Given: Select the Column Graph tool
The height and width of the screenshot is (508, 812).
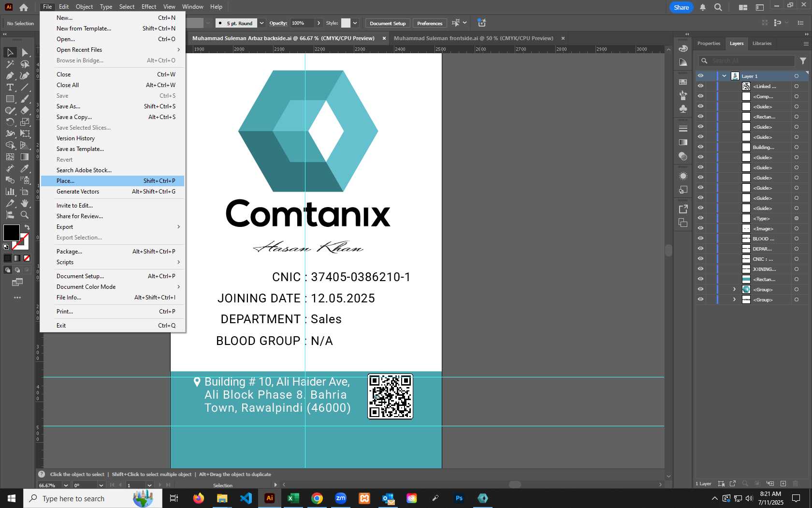Looking at the screenshot, I should (x=10, y=192).
